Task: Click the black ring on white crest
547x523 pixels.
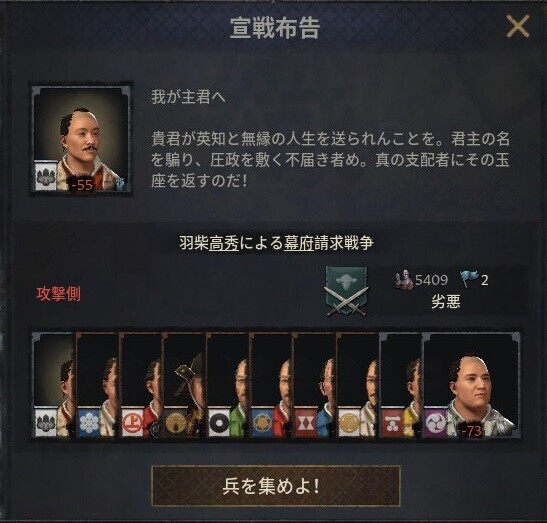Action: point(219,423)
